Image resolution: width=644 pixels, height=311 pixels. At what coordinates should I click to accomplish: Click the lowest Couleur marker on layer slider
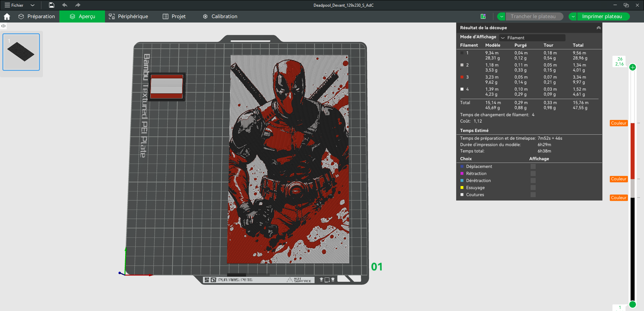pos(619,198)
